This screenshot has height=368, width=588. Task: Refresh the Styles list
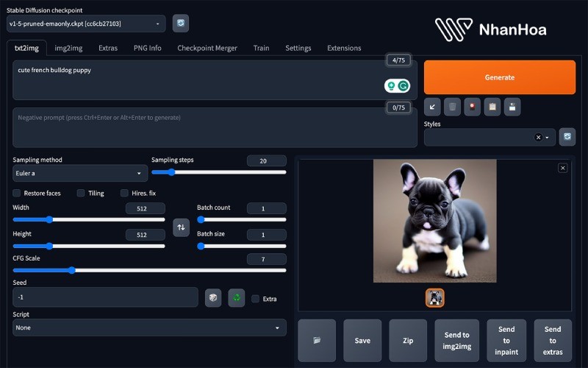click(x=567, y=137)
